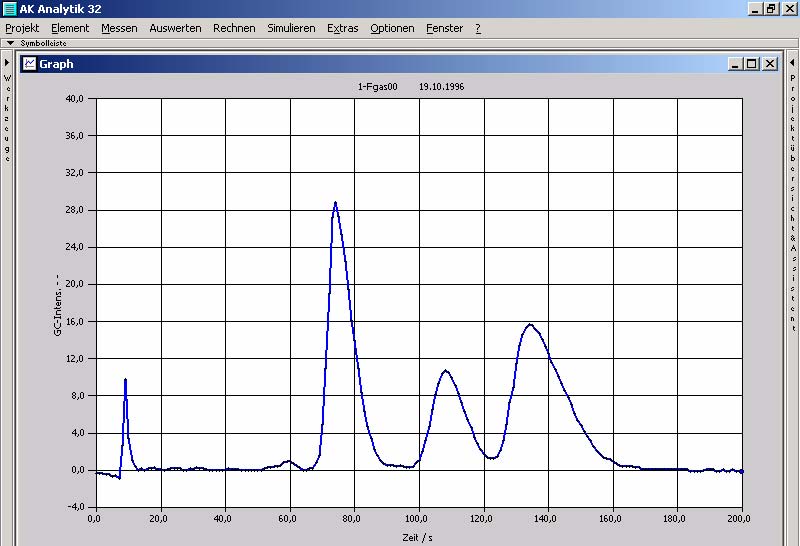The height and width of the screenshot is (546, 800).
Task: Click the AK Analytik 32 title bar icon
Action: pyautogui.click(x=9, y=8)
